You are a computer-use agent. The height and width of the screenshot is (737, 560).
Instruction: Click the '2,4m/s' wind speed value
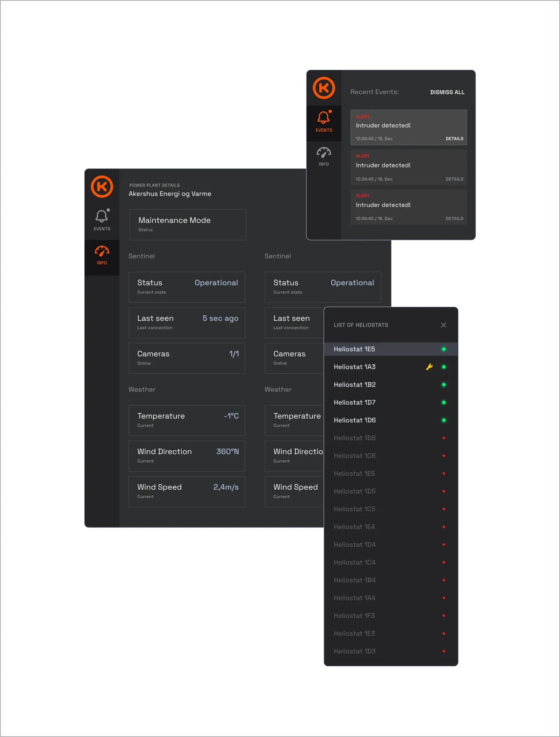(x=226, y=487)
